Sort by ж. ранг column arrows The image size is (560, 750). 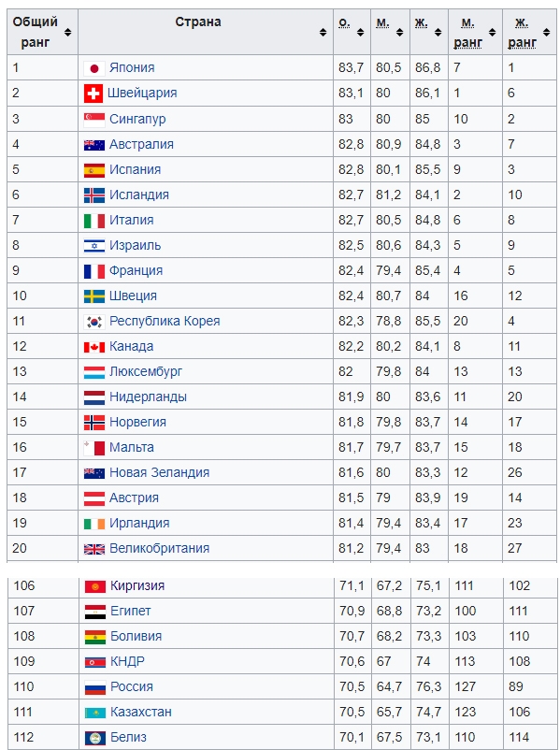coord(547,32)
